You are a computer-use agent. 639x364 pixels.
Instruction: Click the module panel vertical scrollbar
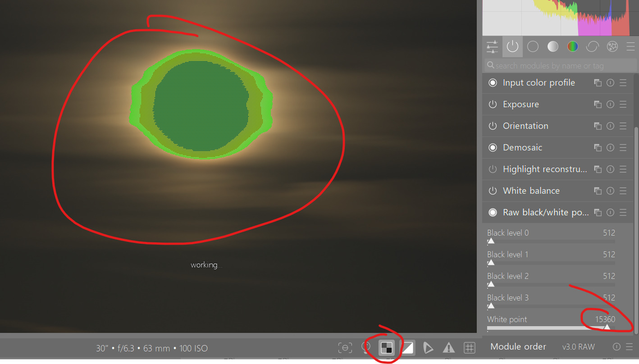coord(636,230)
